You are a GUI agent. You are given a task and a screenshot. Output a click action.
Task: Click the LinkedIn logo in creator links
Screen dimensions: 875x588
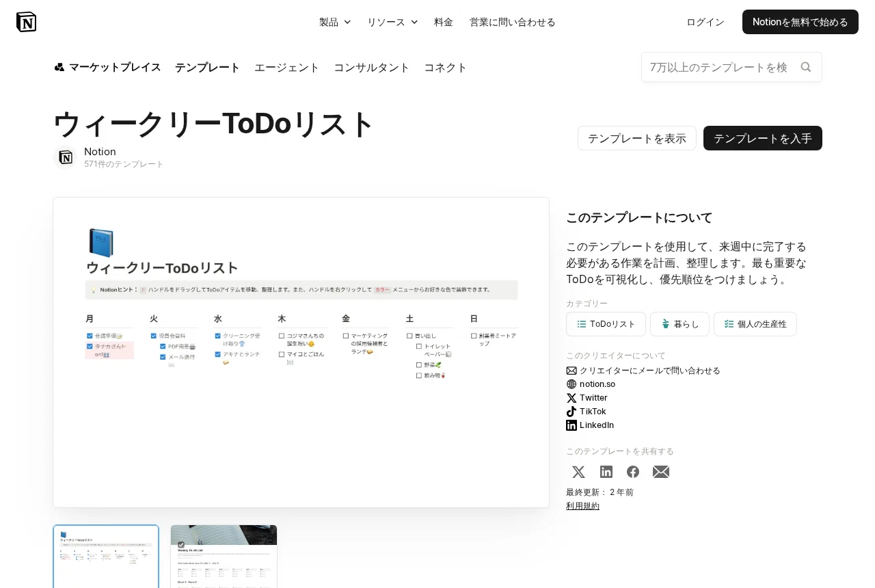(x=571, y=425)
